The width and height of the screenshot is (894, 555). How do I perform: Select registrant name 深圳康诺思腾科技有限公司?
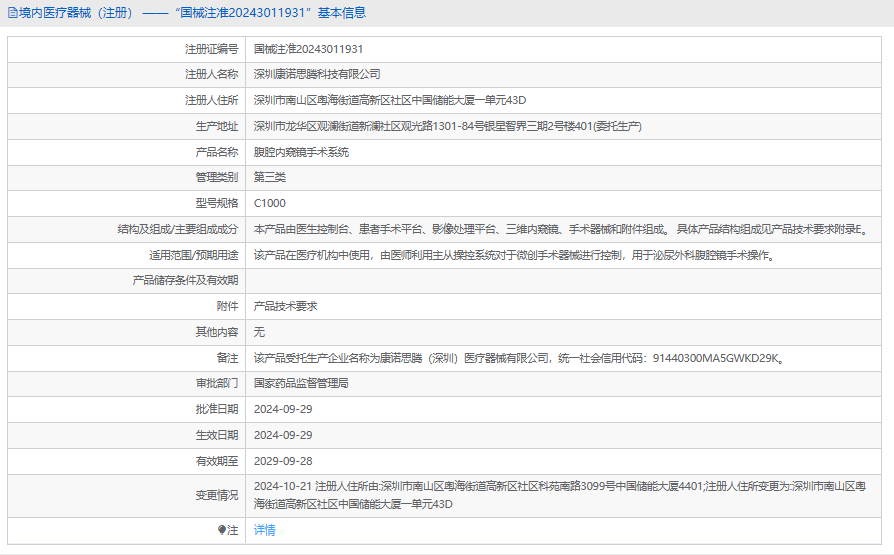click(x=317, y=74)
